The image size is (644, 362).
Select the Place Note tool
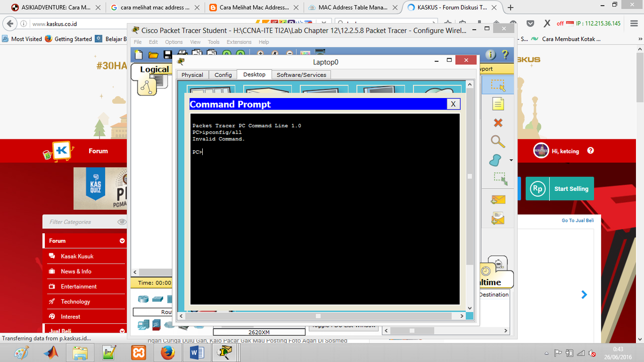pos(498,104)
